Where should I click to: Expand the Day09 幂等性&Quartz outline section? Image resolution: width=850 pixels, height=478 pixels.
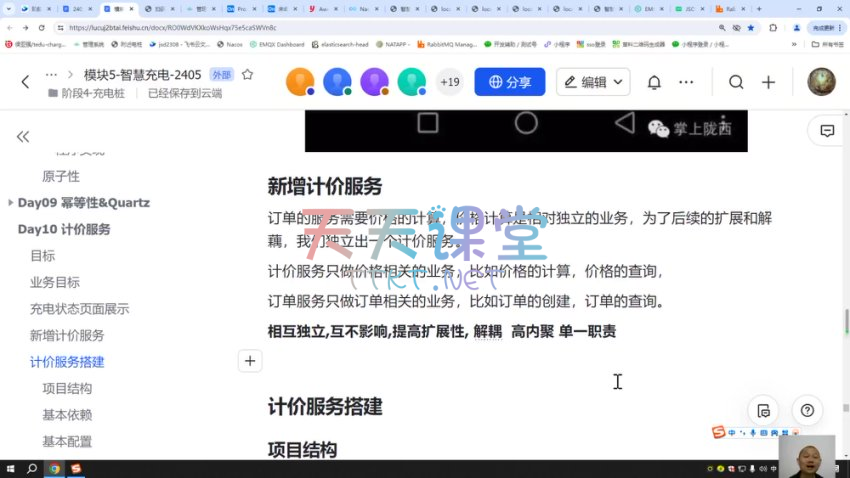pyautogui.click(x=10, y=203)
